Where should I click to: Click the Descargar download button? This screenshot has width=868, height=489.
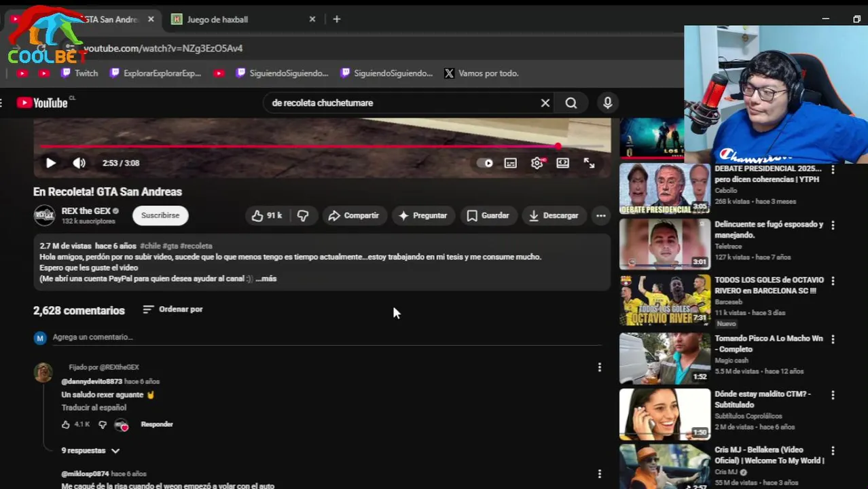(554, 215)
